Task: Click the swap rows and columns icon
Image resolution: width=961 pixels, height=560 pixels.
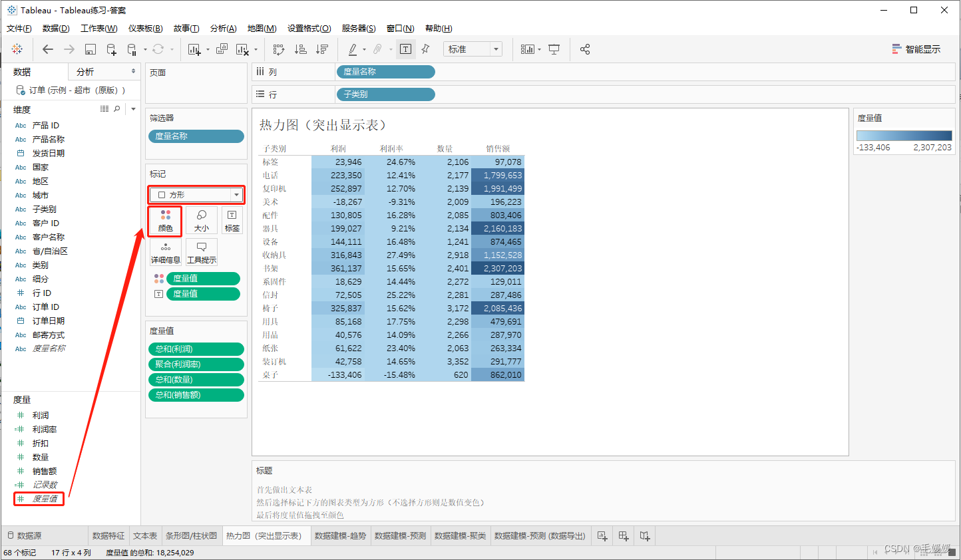Action: [279, 49]
